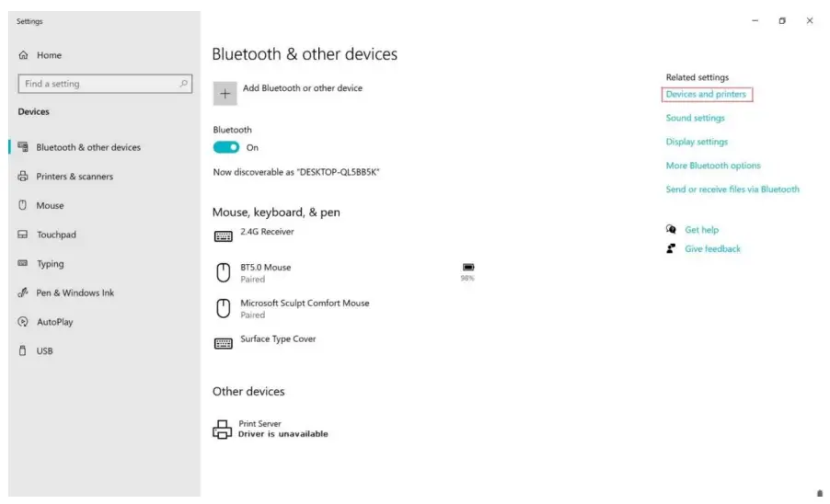
Task: Open Printers & scanners settings
Action: [75, 177]
